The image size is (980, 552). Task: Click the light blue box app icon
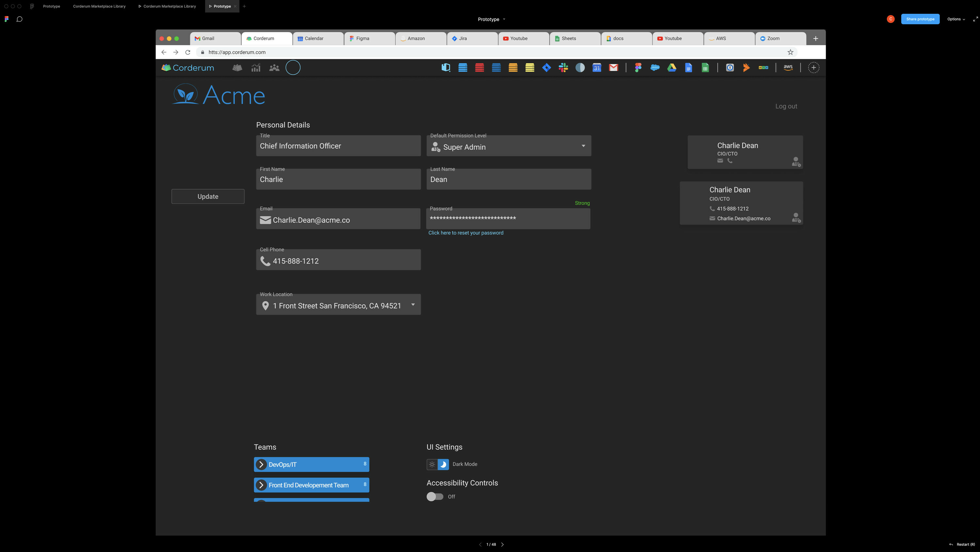coord(446,68)
